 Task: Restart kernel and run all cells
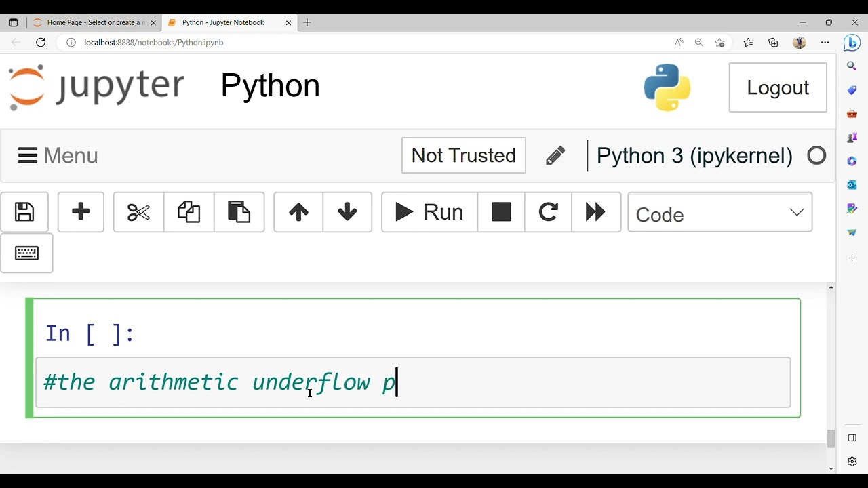coord(595,212)
